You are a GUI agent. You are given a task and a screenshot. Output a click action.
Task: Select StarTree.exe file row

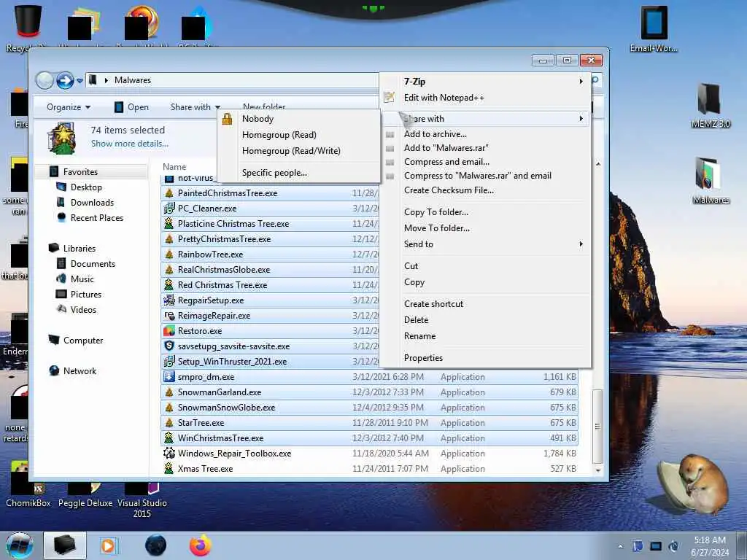[368, 422]
